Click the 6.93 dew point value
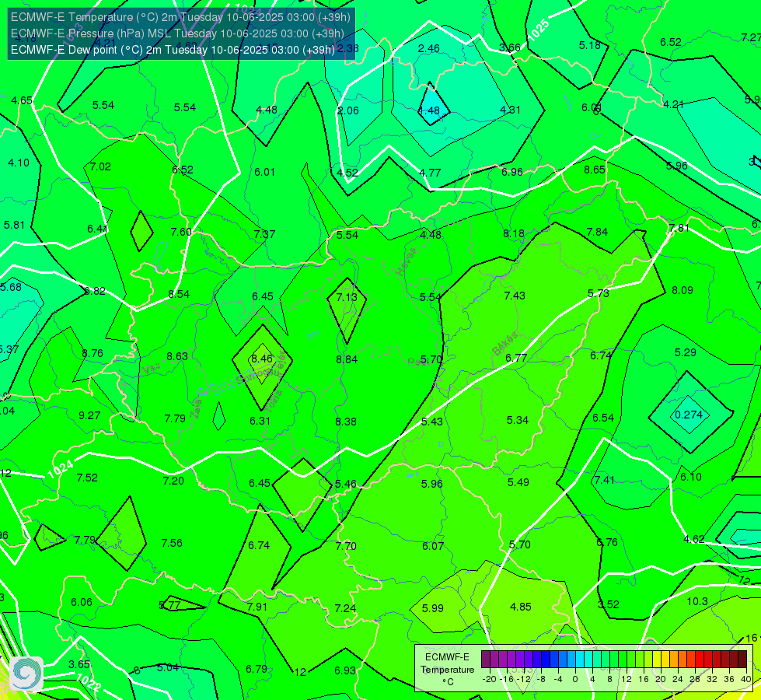The width and height of the screenshot is (761, 700). click(345, 670)
